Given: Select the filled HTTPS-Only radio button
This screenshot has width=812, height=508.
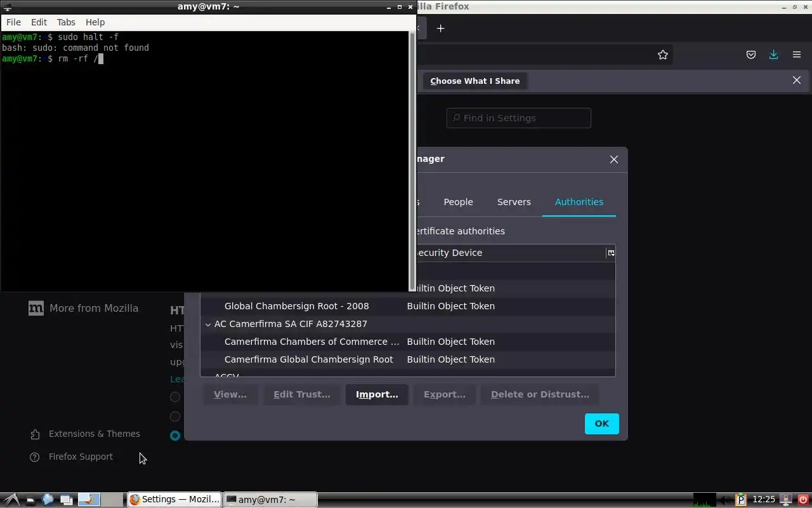Looking at the screenshot, I should tap(175, 436).
